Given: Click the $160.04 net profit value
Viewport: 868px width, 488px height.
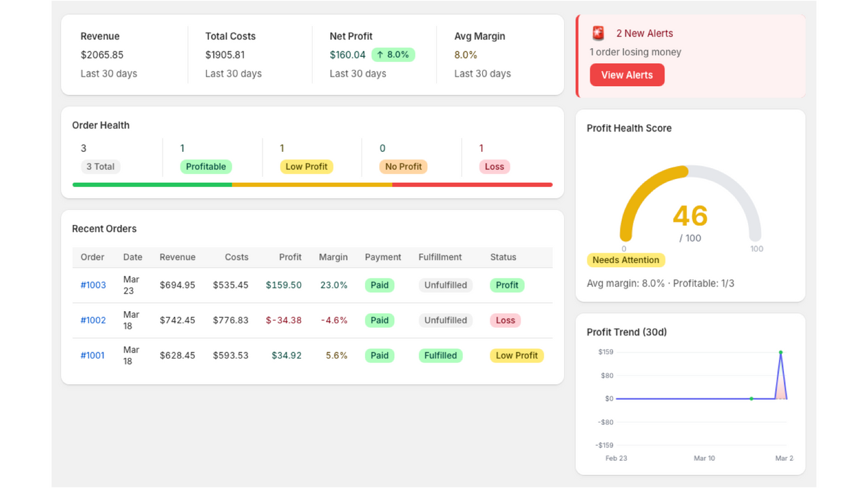Looking at the screenshot, I should (348, 55).
